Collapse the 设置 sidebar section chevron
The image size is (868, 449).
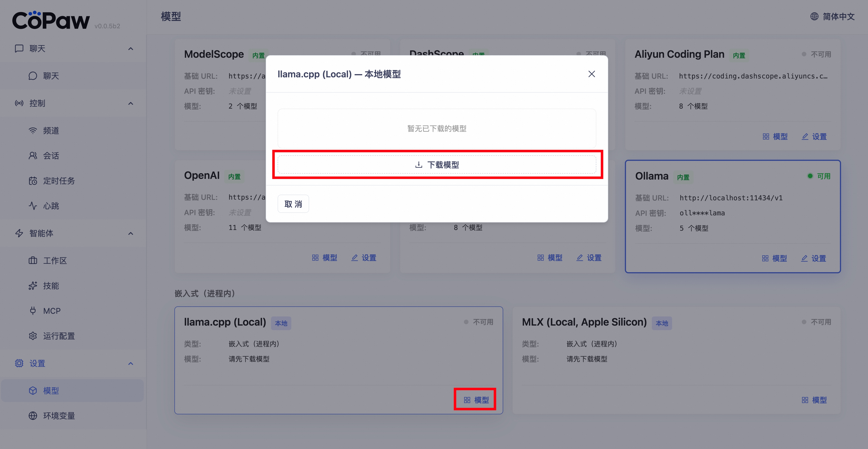coord(131,363)
